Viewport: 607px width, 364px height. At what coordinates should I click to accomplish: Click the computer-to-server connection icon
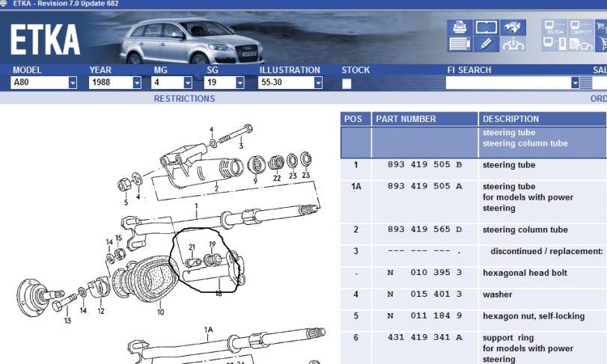555,44
